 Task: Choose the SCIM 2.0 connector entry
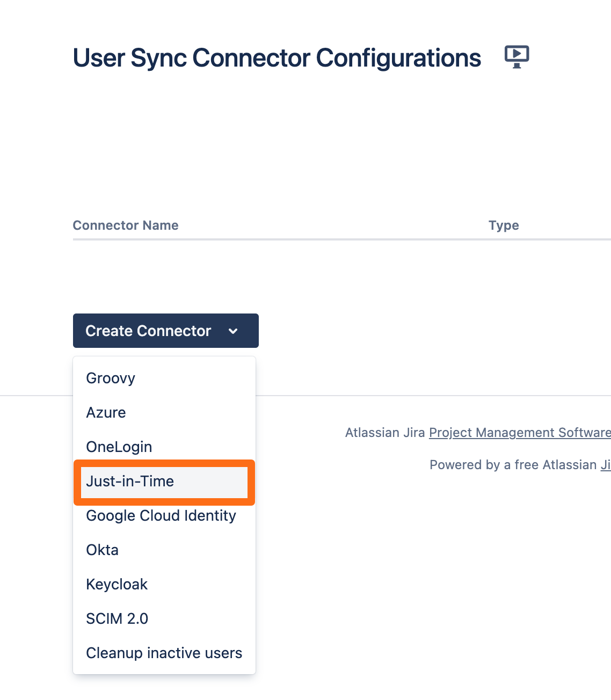coord(117,619)
